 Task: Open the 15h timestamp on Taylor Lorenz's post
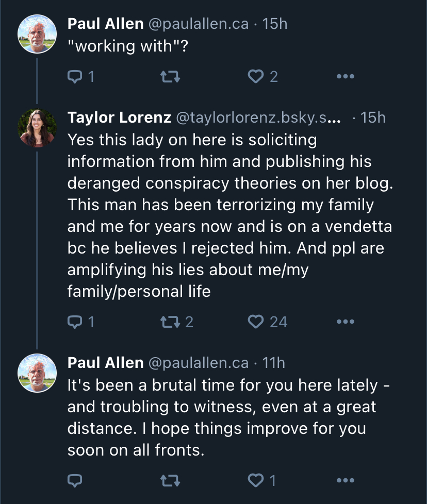(x=373, y=117)
